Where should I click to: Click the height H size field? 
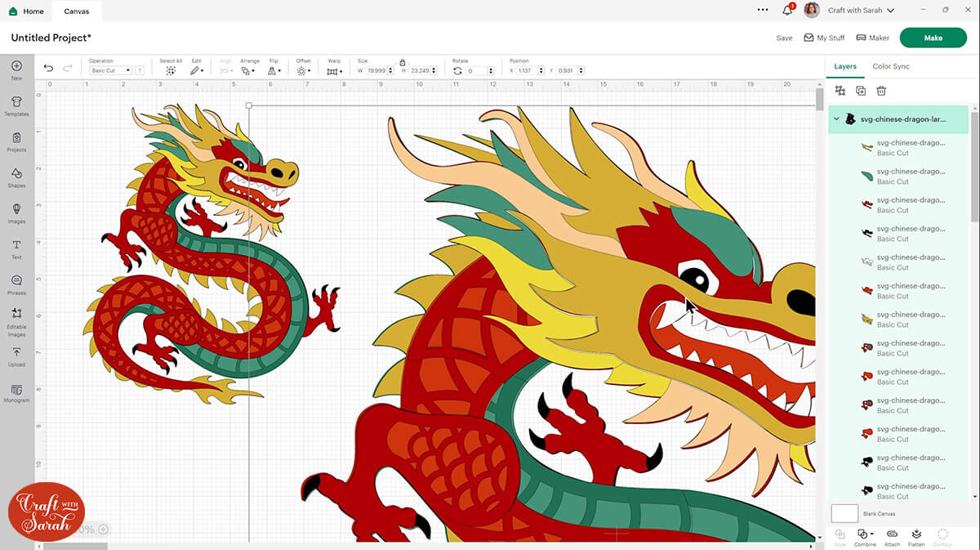point(422,71)
